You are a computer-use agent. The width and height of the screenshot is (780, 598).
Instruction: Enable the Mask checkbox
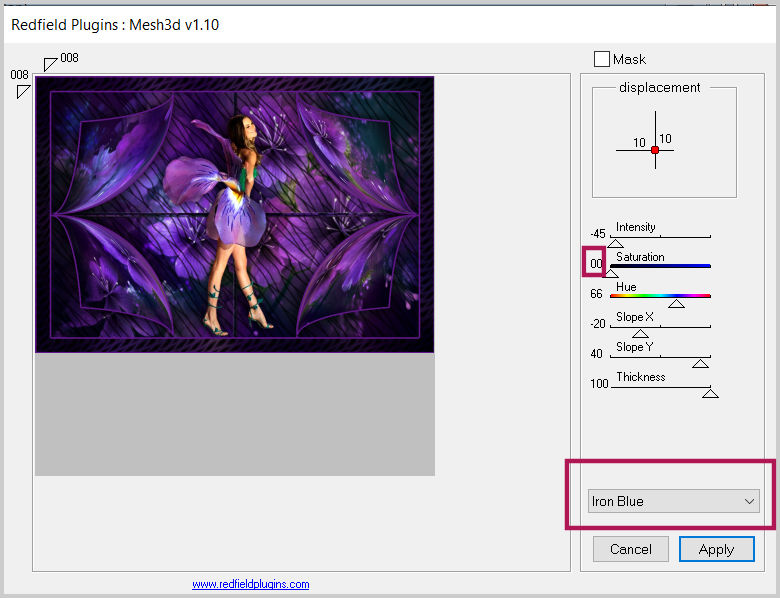pos(601,59)
